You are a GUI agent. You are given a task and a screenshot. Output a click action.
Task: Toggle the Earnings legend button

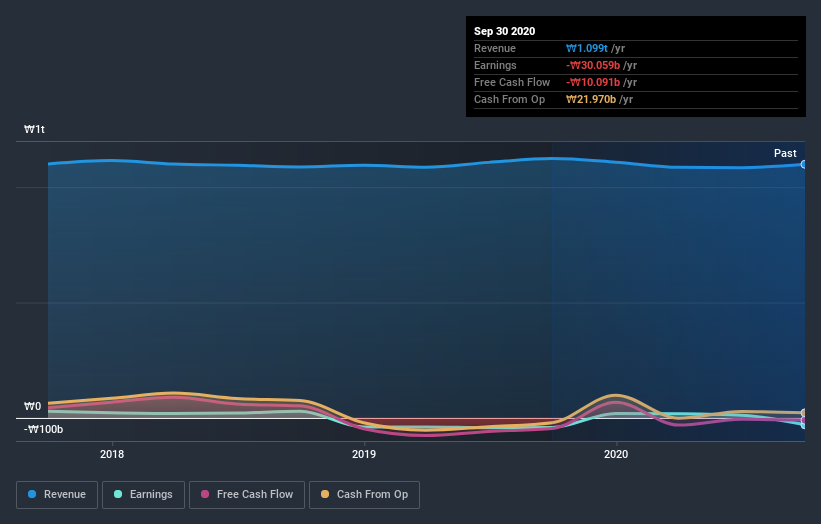tap(143, 495)
